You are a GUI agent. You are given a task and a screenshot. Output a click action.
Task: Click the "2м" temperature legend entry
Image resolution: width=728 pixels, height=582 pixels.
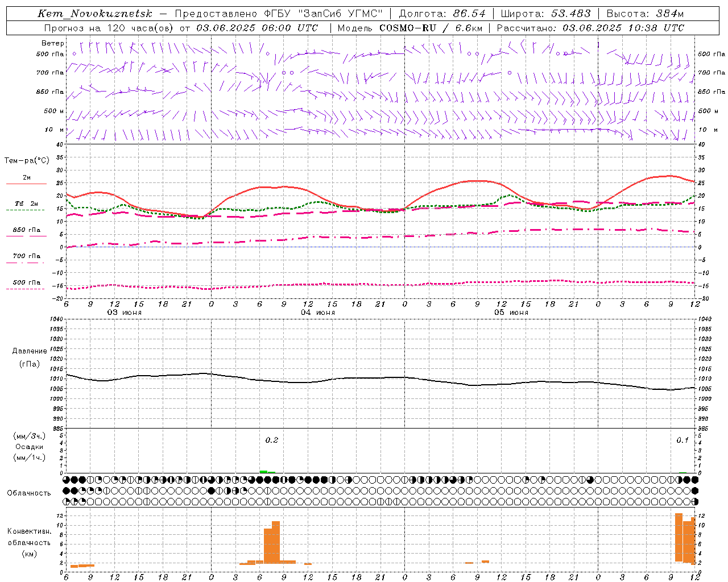click(27, 178)
